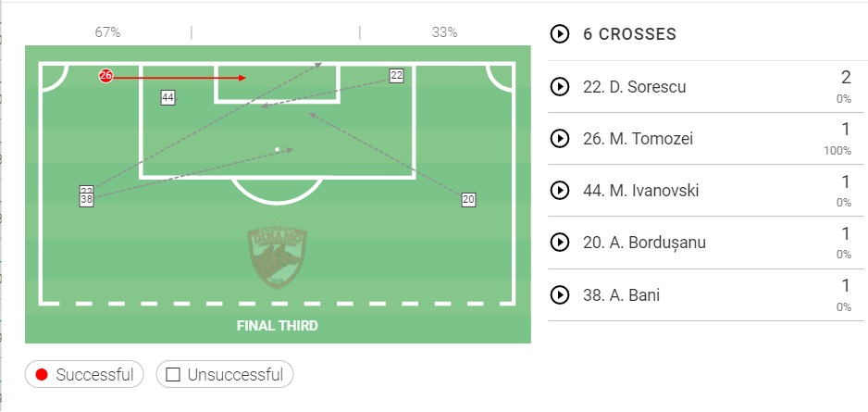Select player 20 marker on pitch
Image resolution: width=868 pixels, height=412 pixels.
[468, 199]
